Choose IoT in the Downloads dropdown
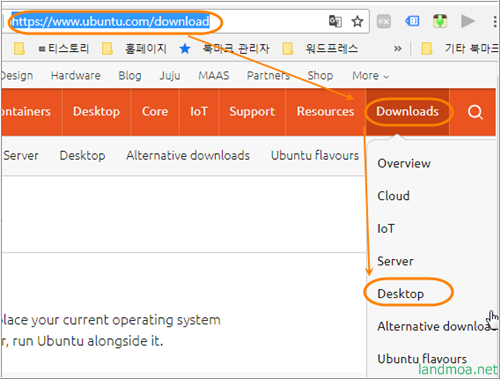500x379 pixels. [386, 229]
